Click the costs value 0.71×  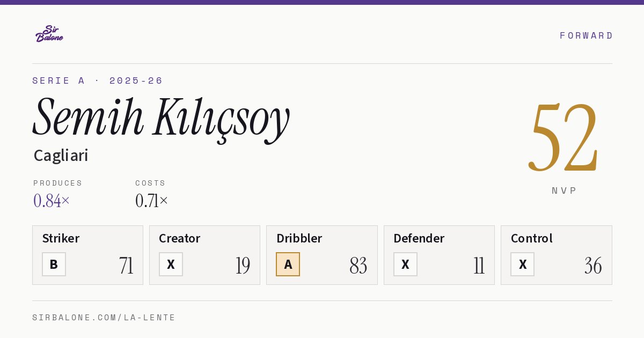(152, 201)
